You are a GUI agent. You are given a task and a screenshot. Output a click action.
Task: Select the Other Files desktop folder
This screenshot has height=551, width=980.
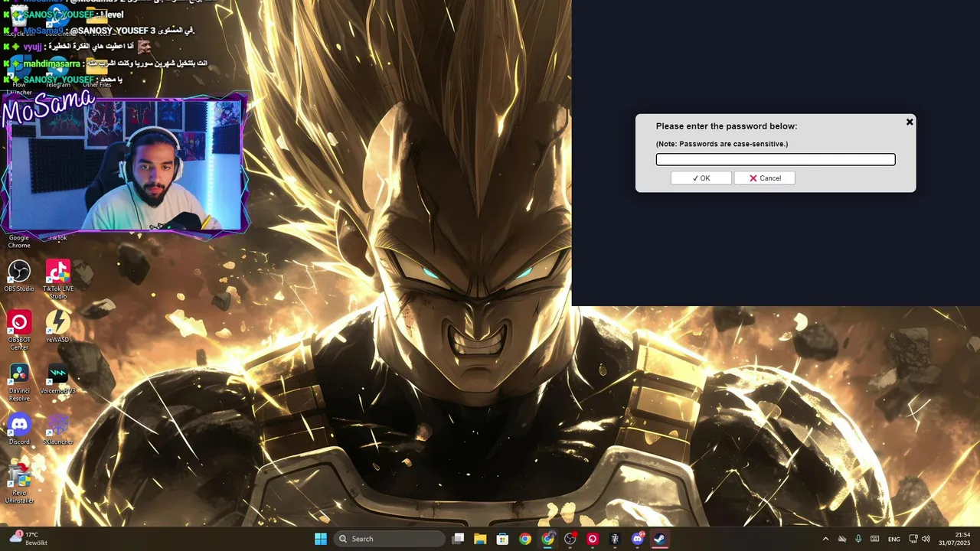pos(96,71)
